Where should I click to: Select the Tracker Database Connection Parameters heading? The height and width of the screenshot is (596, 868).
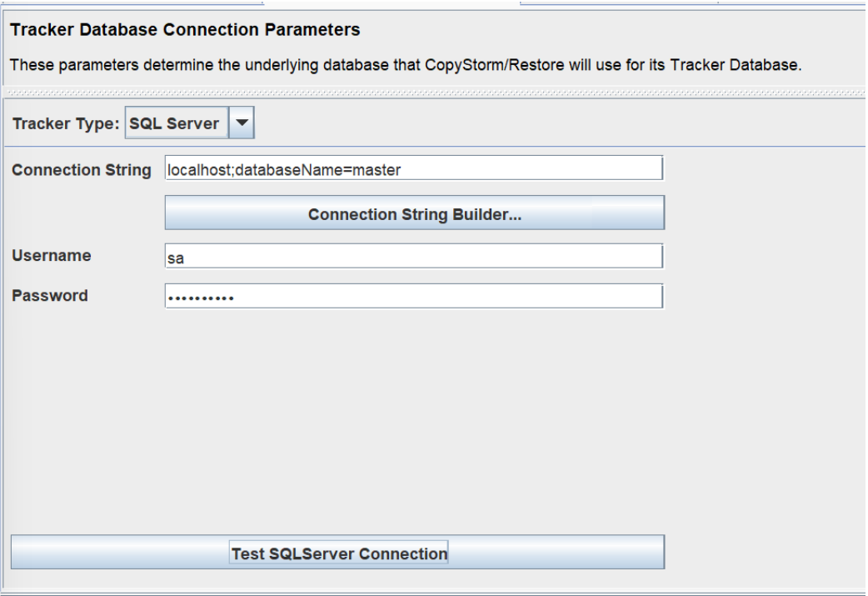[185, 29]
